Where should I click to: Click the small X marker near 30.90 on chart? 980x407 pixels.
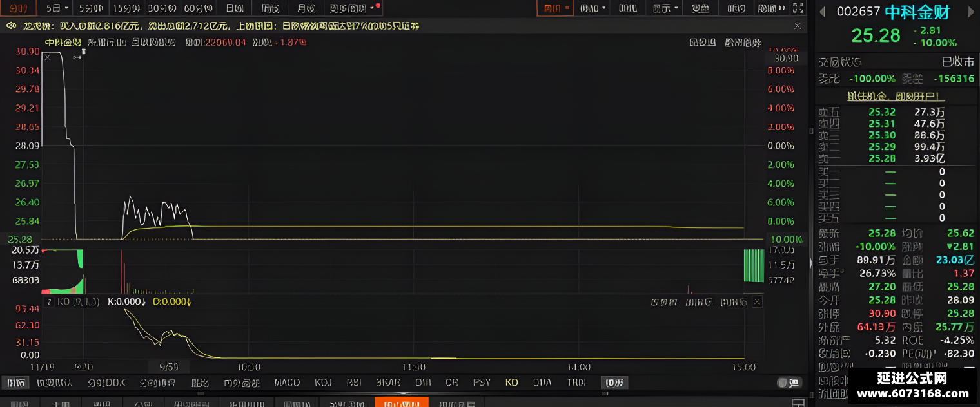(x=47, y=57)
